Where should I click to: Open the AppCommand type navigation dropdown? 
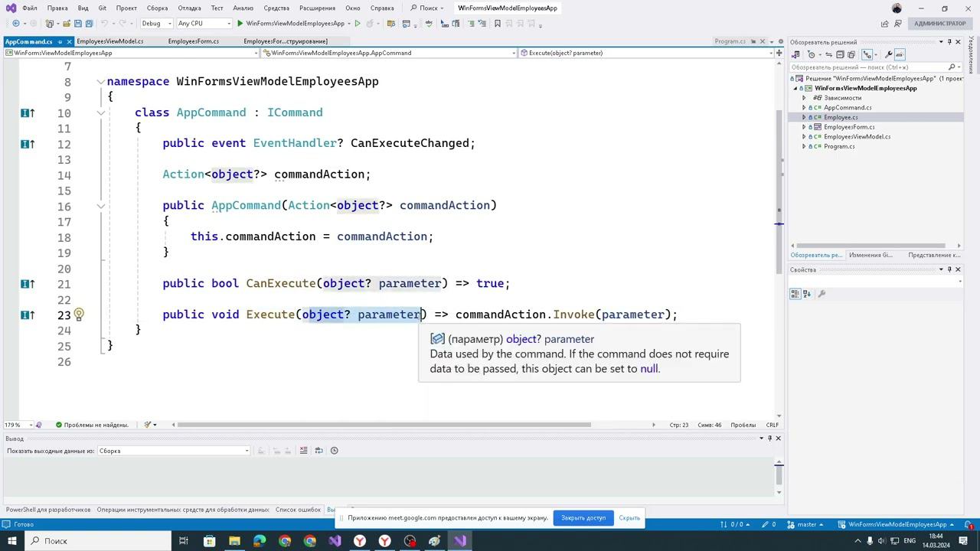point(390,53)
